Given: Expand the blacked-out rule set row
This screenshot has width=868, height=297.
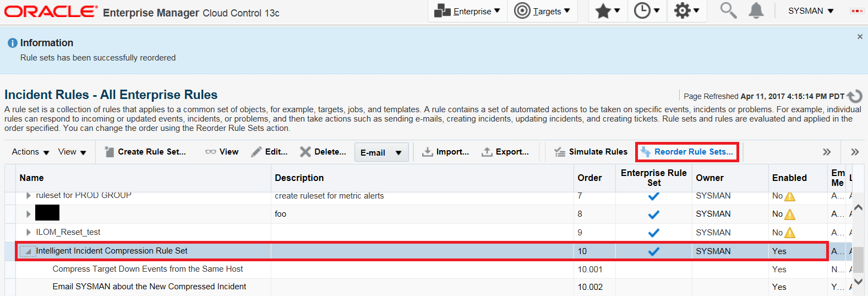Looking at the screenshot, I should [x=28, y=214].
